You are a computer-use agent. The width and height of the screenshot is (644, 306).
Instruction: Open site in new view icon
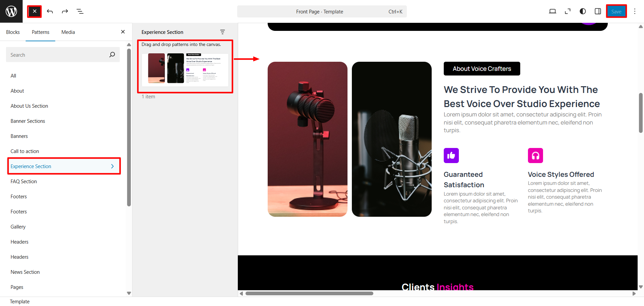568,11
